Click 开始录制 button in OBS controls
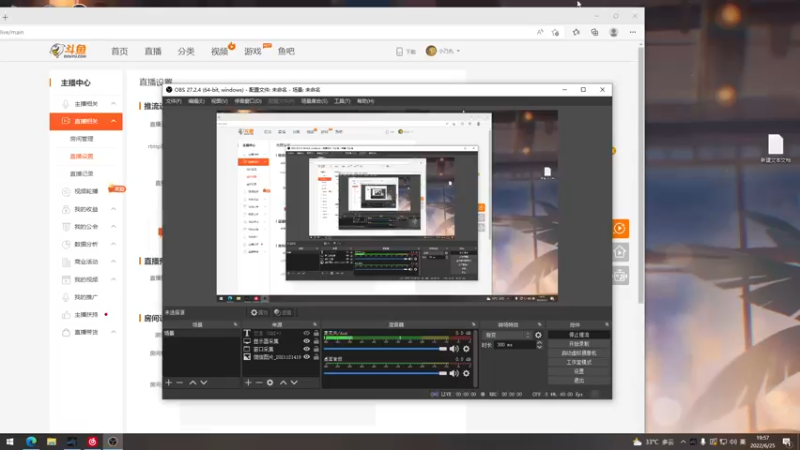This screenshot has height=450, width=800. point(579,344)
